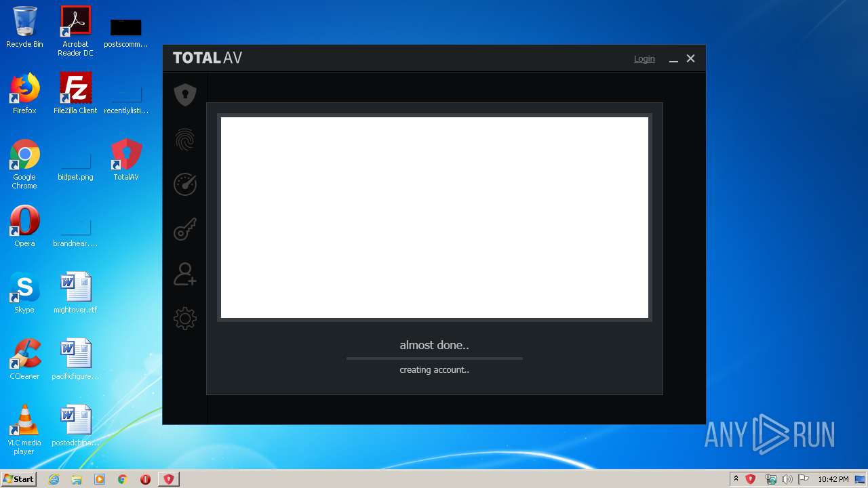Image resolution: width=868 pixels, height=488 pixels.
Task: Click the TotalAV tray shield icon
Action: (x=751, y=479)
